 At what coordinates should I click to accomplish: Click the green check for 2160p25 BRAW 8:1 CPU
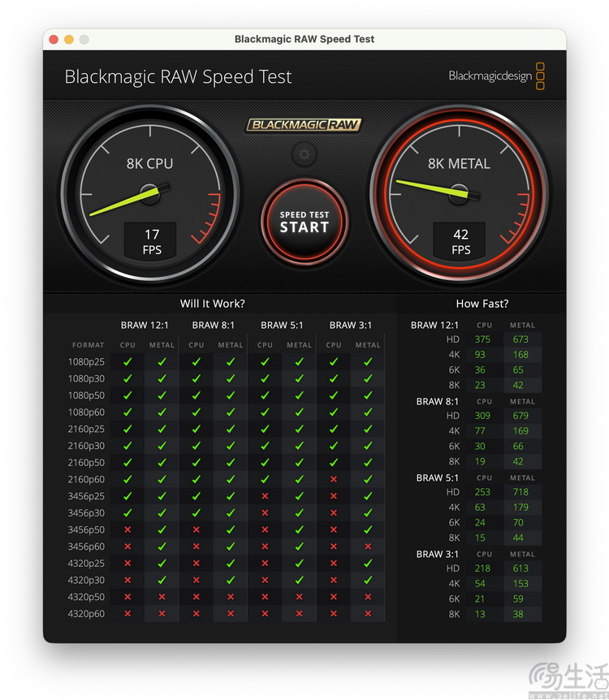coord(196,429)
